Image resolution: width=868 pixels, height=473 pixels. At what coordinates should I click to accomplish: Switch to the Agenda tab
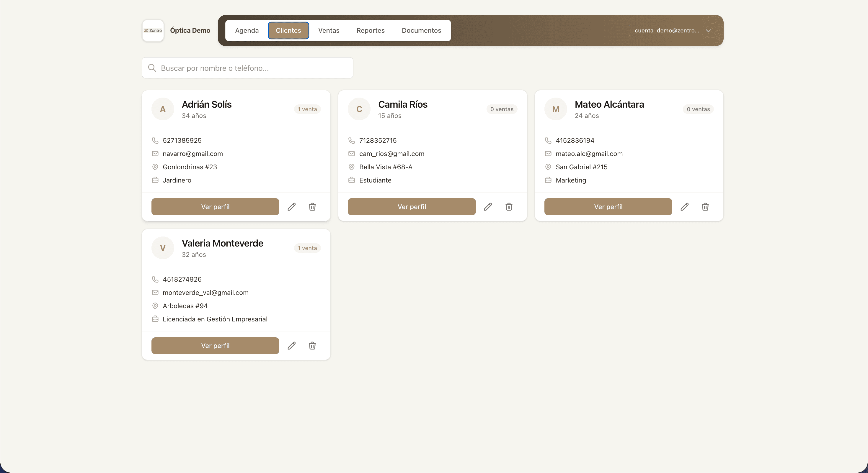click(247, 30)
